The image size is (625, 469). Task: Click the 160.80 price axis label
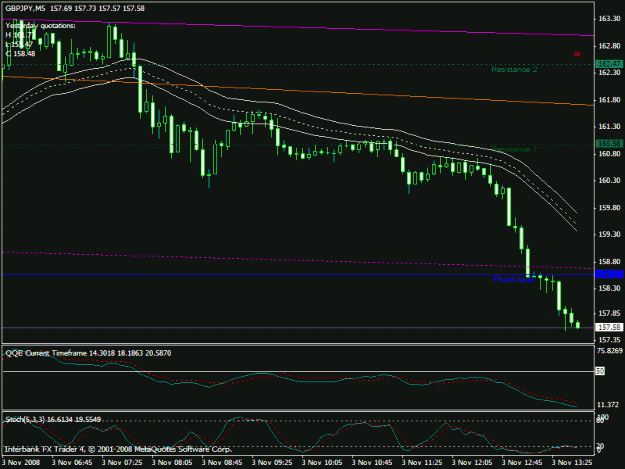pyautogui.click(x=609, y=153)
